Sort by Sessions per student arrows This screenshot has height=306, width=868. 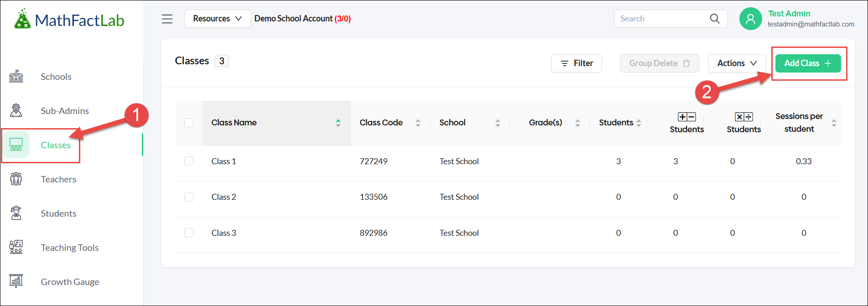pyautogui.click(x=834, y=123)
